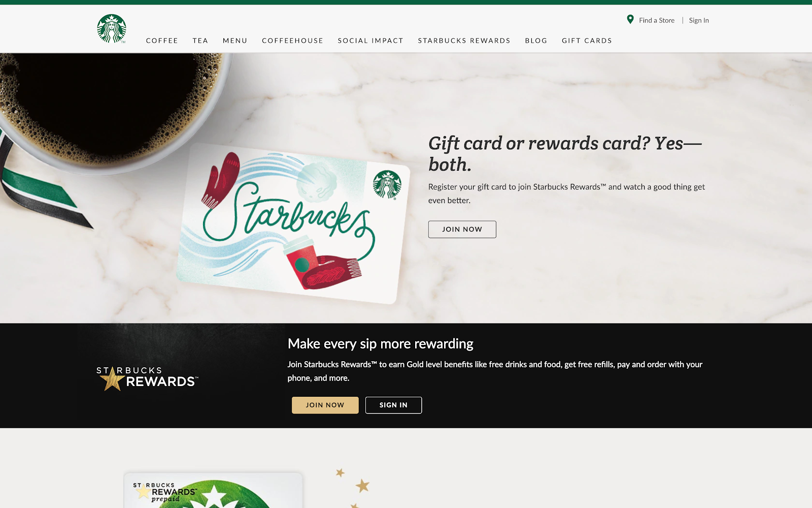Click the holiday Starbucks gift card image
The image size is (812, 508).
293,224
